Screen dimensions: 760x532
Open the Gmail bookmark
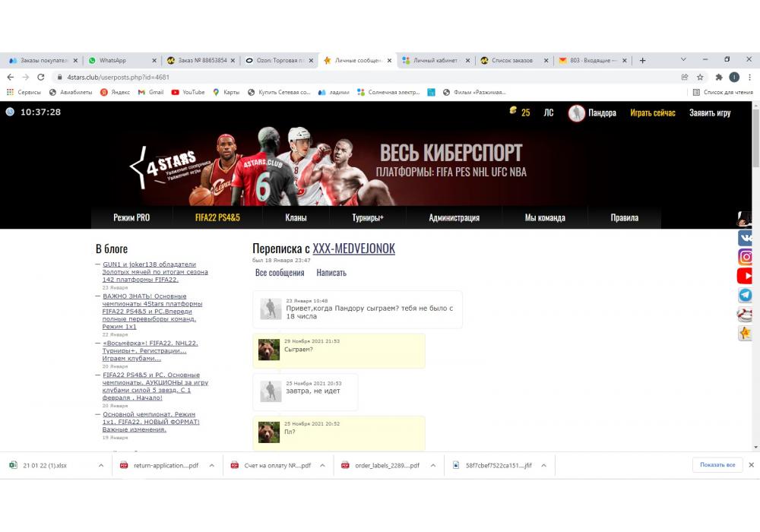pyautogui.click(x=150, y=92)
